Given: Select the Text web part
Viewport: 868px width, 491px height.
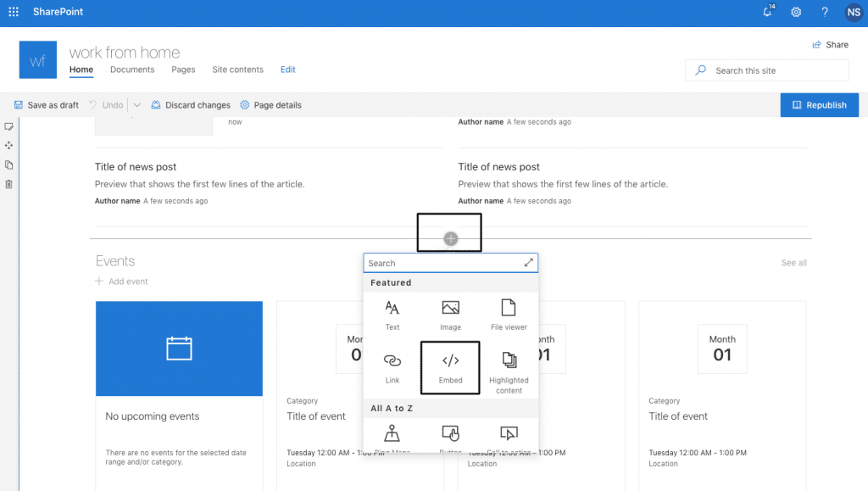Looking at the screenshot, I should pos(392,314).
